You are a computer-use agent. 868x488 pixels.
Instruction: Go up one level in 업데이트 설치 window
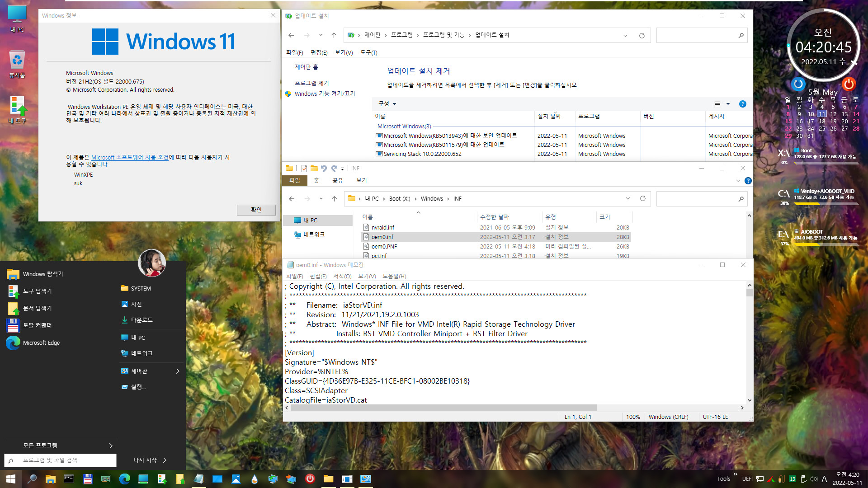click(334, 35)
